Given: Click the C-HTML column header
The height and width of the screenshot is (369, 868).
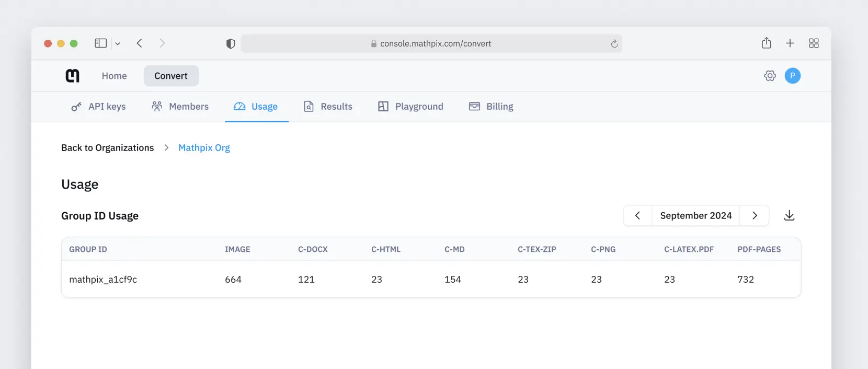Looking at the screenshot, I should pos(386,249).
